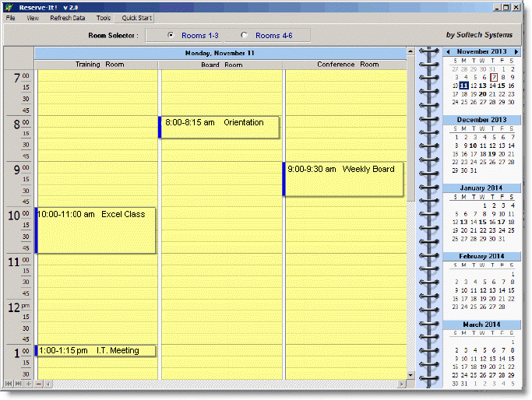Click the red minus remove button
This screenshot has width=532, height=400.
pyautogui.click(x=39, y=384)
